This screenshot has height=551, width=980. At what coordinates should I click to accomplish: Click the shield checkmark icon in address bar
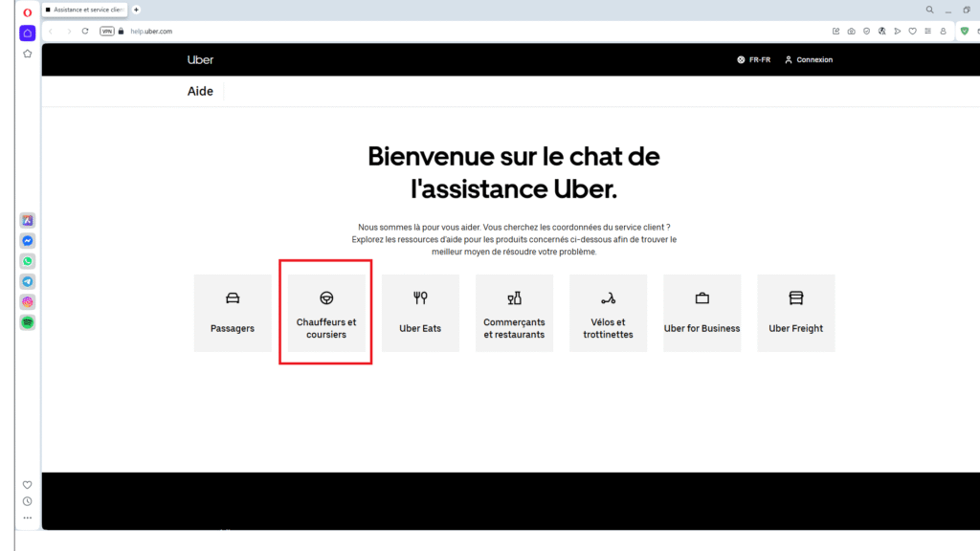point(866,32)
